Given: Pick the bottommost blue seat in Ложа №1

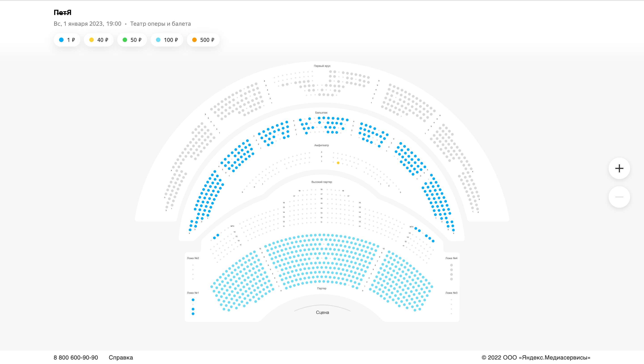Looking at the screenshot, I should click(x=193, y=314).
